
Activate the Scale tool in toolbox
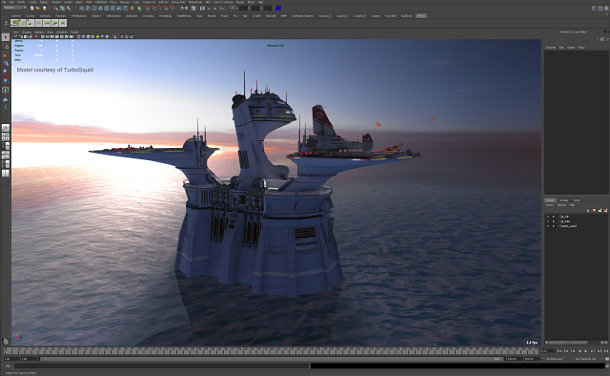(x=5, y=81)
